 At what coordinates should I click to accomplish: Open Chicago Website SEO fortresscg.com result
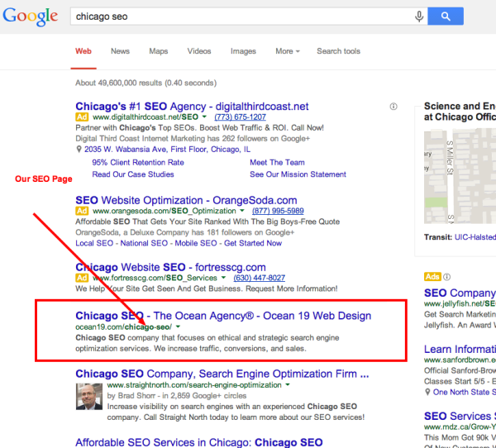pos(170,267)
